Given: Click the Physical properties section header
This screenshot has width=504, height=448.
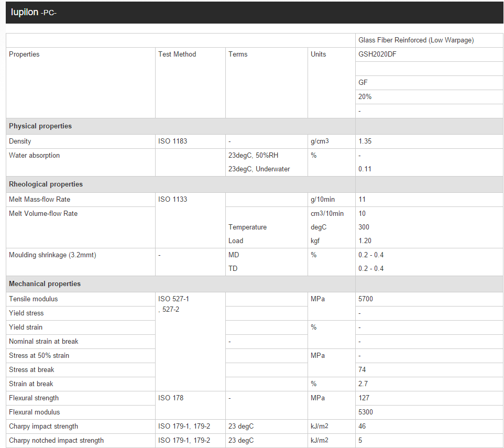Looking at the screenshot, I should click(40, 126).
